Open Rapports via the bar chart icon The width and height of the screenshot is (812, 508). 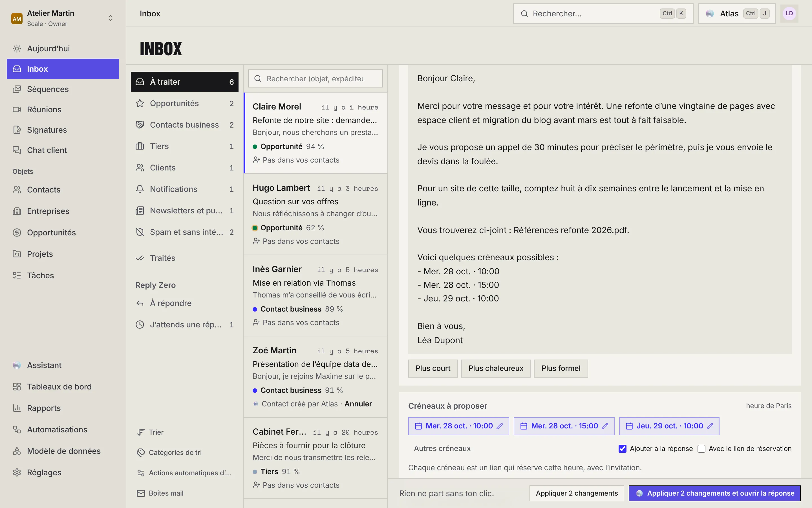[17, 408]
